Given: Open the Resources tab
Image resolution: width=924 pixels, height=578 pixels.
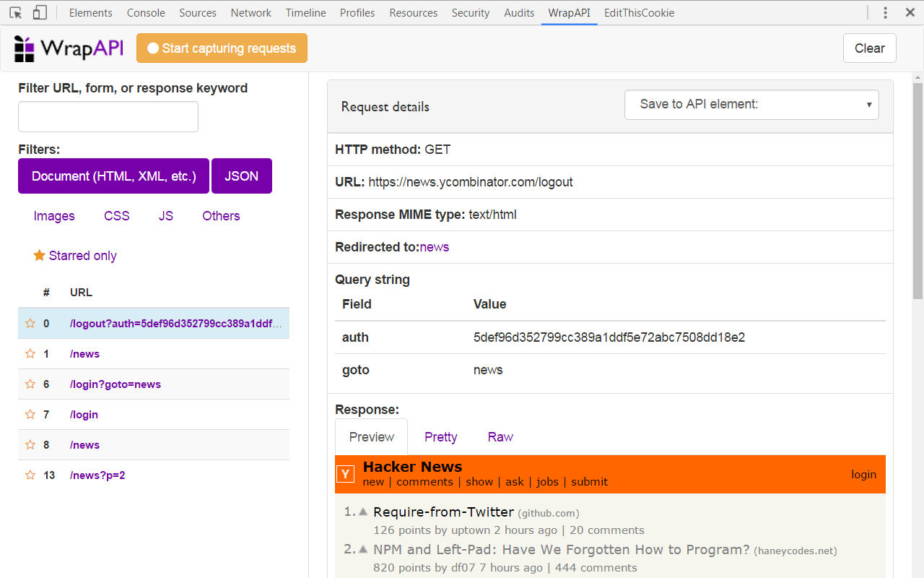Looking at the screenshot, I should [x=414, y=12].
